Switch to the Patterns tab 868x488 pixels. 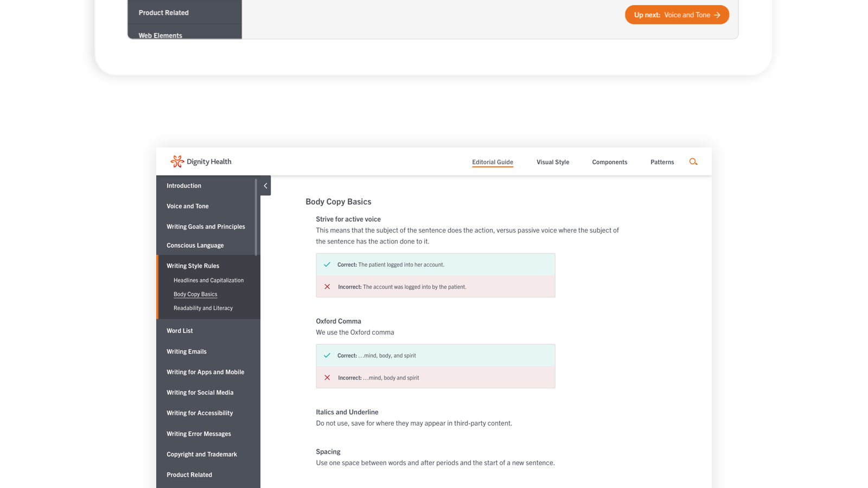point(662,162)
